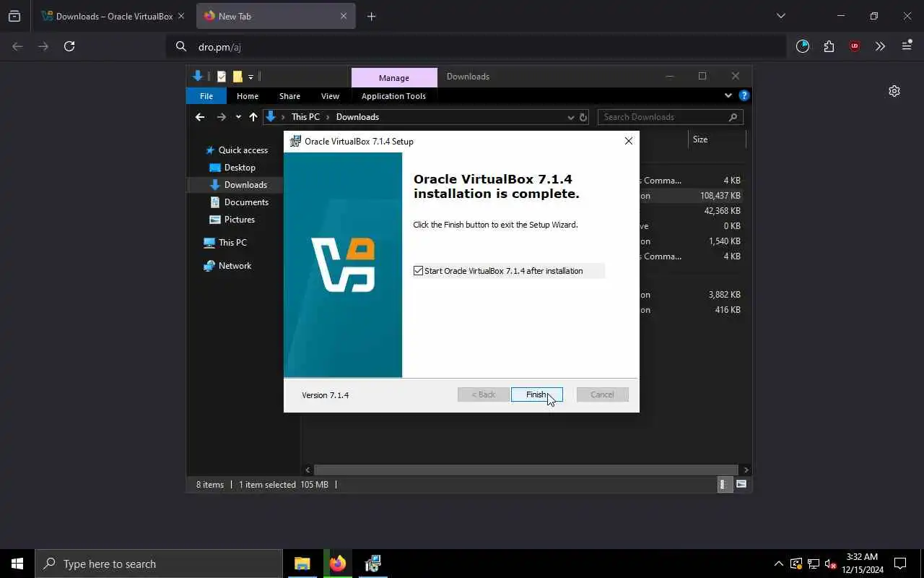Screen dimensions: 924x578
Task: Open Explorer Help question mark icon
Action: point(744,95)
